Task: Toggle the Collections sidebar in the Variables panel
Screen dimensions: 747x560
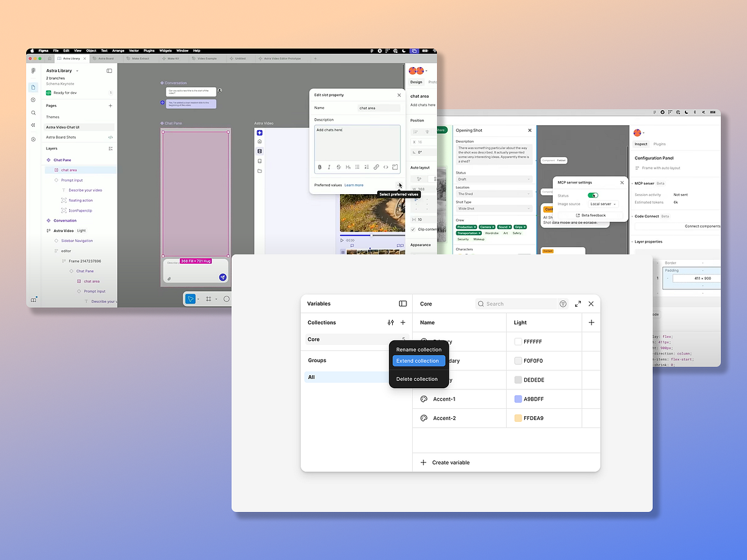Action: [403, 304]
